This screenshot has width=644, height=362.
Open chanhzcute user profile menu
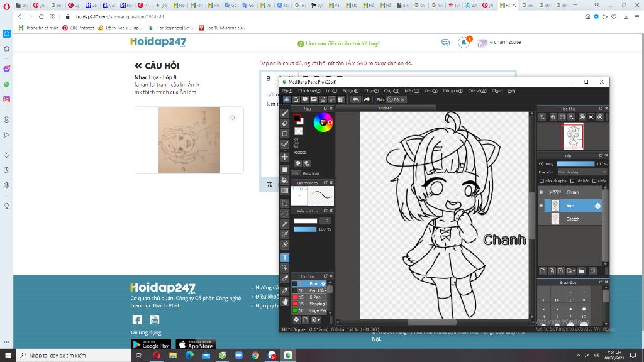click(500, 42)
